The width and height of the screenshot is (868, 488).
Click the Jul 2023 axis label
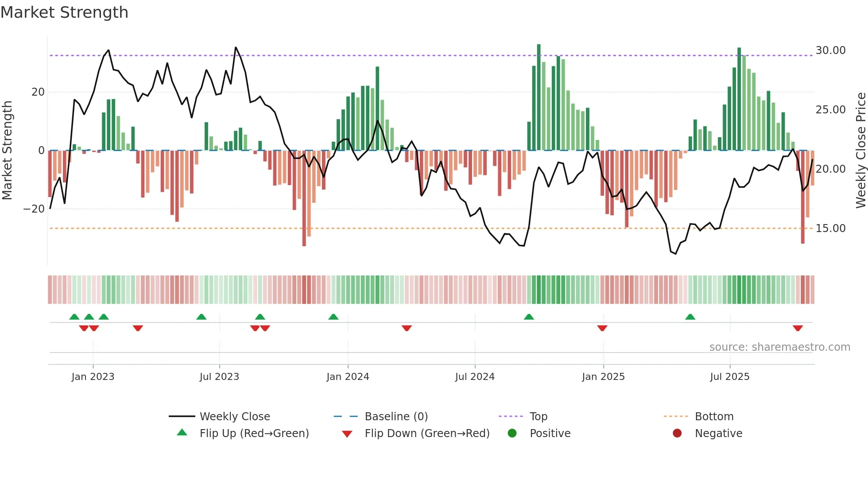click(219, 376)
